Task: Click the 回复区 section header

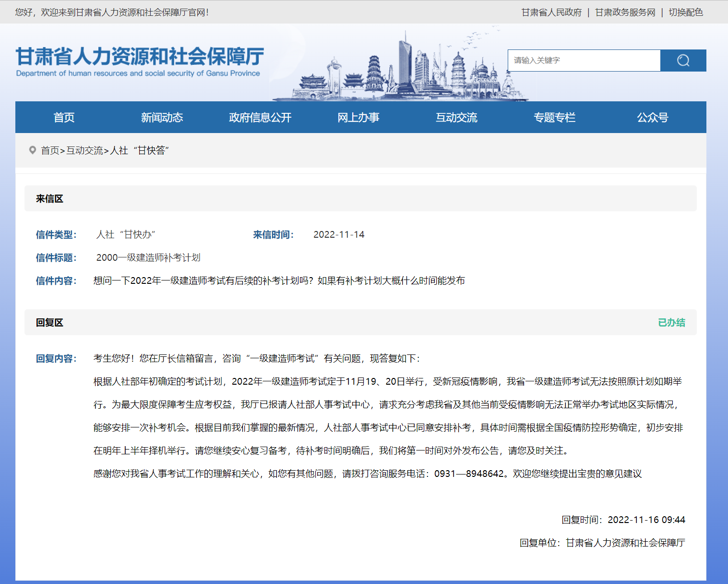Action: (x=360, y=322)
